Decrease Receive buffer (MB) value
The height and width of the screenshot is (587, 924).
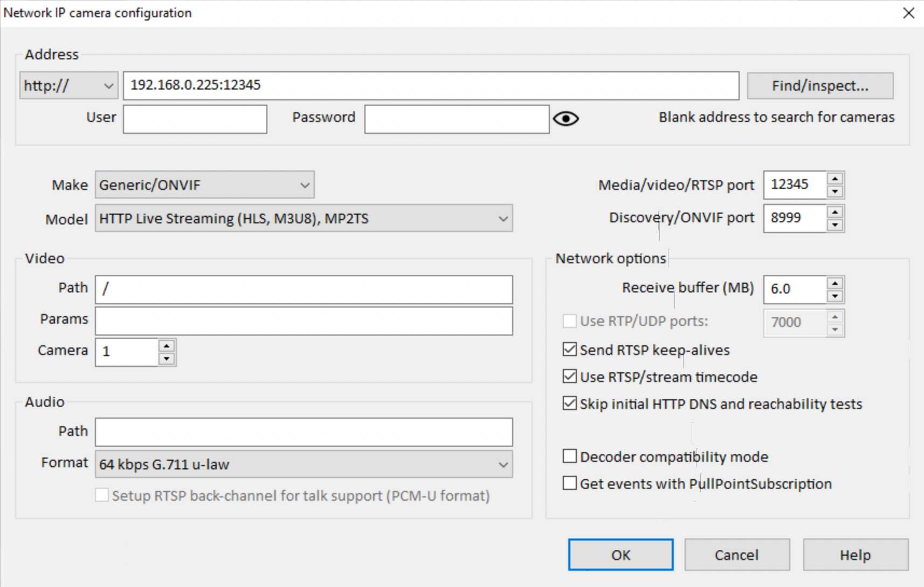(835, 296)
